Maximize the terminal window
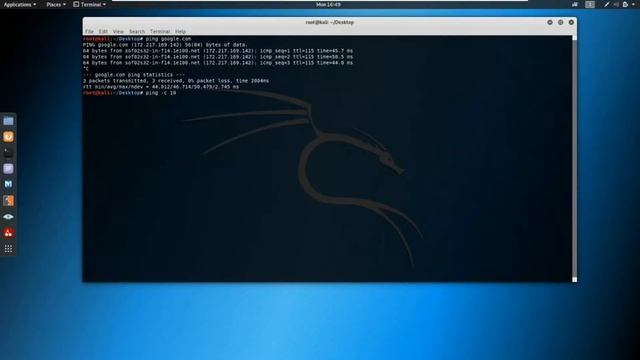The width and height of the screenshot is (640, 360). [x=560, y=22]
